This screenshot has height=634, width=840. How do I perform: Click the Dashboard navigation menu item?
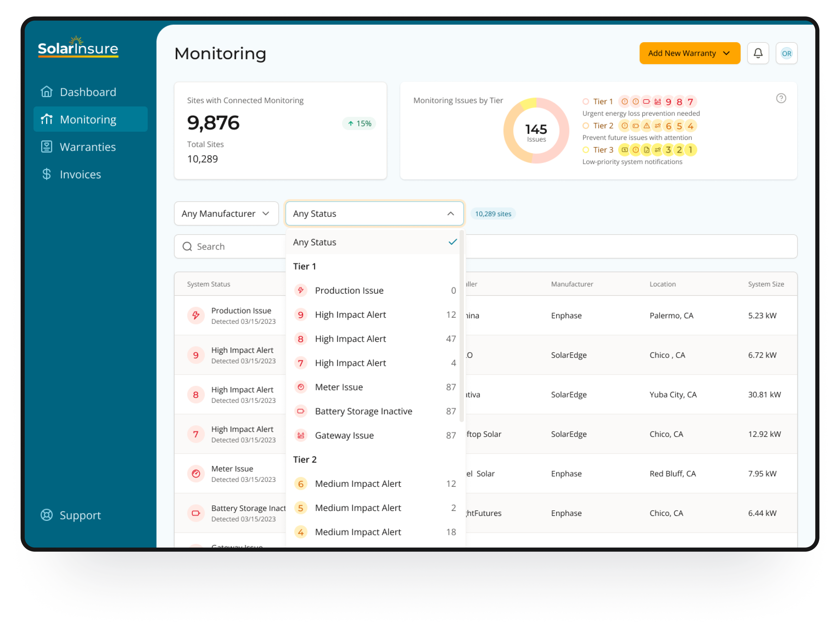point(87,91)
